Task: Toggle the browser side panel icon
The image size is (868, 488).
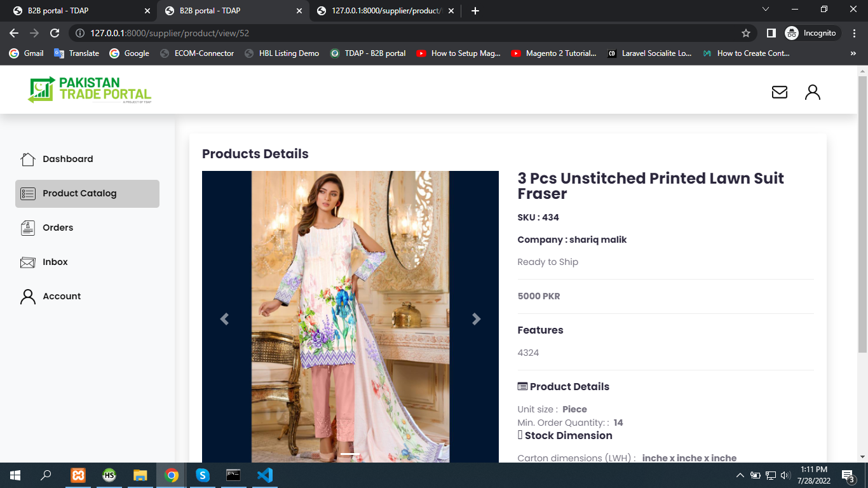Action: (x=770, y=32)
